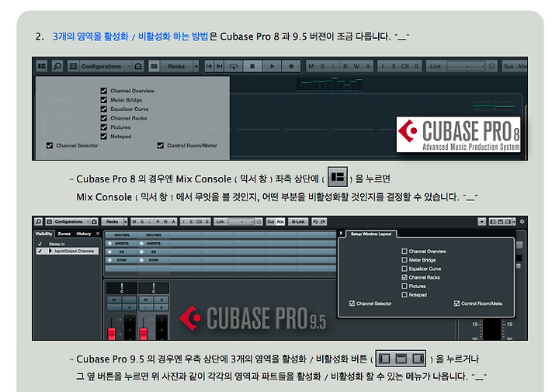Click M mute button on first channel strip
This screenshot has height=392, width=559.
(x=114, y=300)
